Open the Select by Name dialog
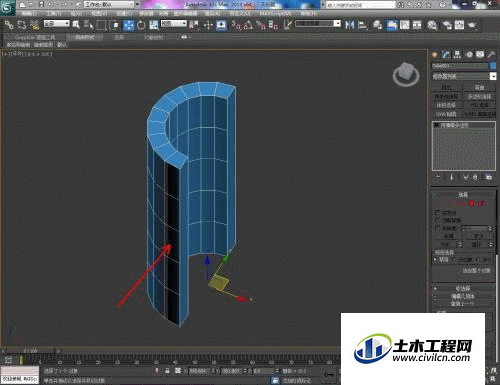 tap(88, 25)
